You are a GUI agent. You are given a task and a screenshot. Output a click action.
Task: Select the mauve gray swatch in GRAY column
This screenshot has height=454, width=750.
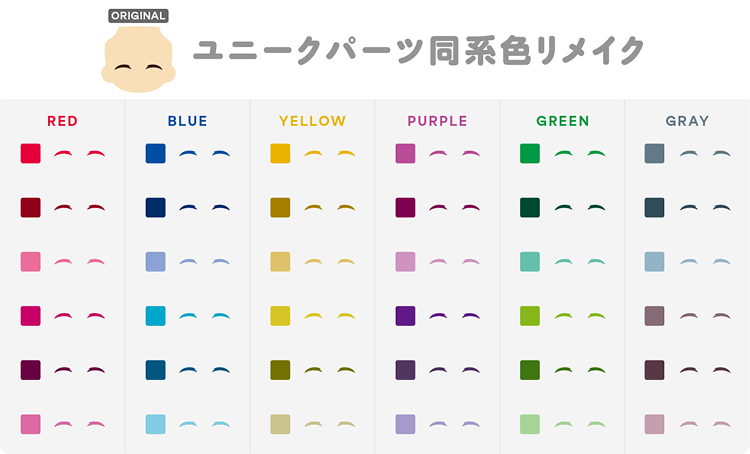pos(654,316)
